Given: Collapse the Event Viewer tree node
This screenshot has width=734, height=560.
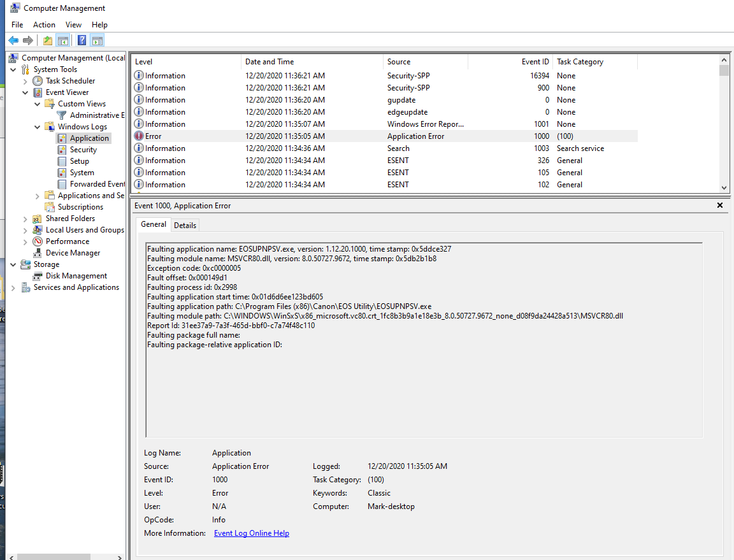Looking at the screenshot, I should point(25,92).
